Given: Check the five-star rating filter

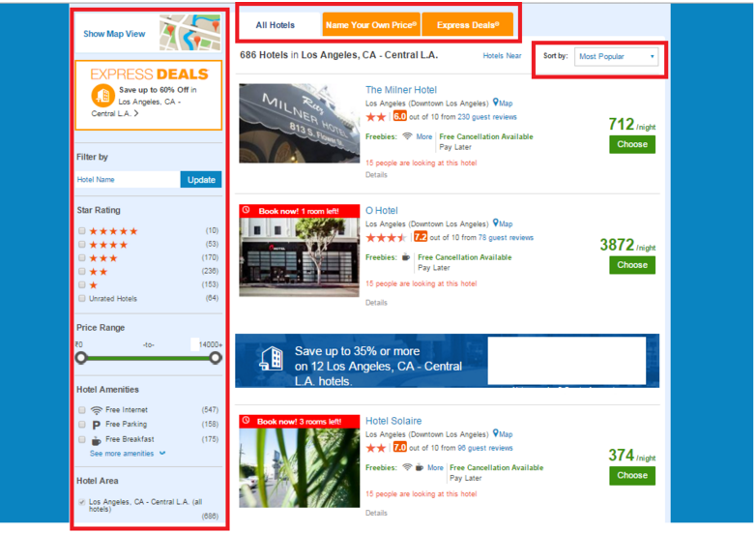Looking at the screenshot, I should point(82,230).
